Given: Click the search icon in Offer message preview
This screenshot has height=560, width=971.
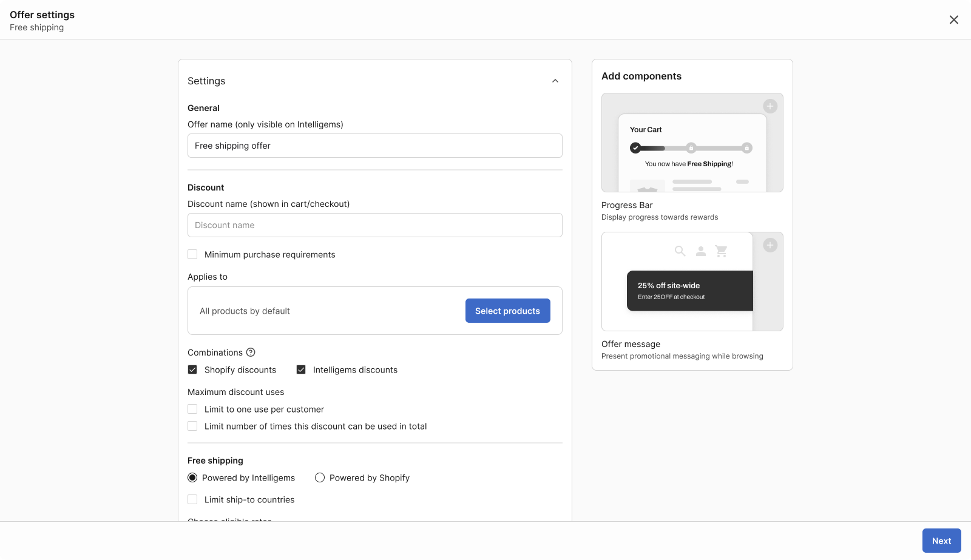Looking at the screenshot, I should point(680,251).
